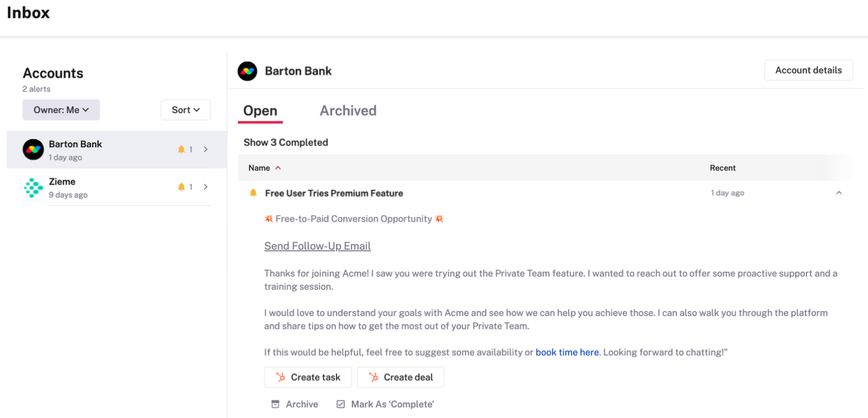This screenshot has height=418, width=868.
Task: Open the Sort dropdown
Action: point(186,110)
